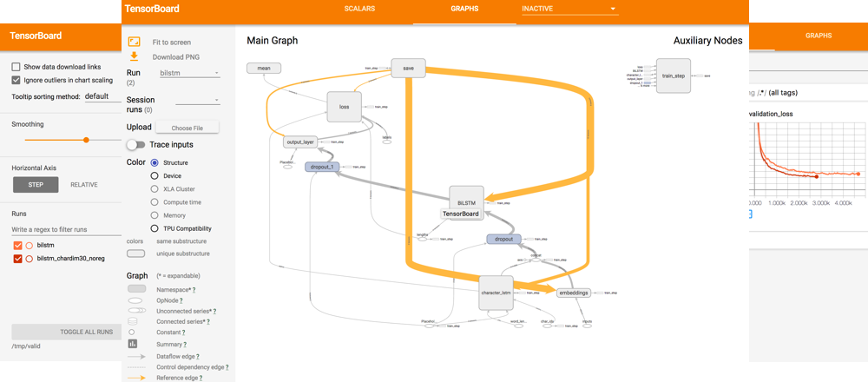Select the dropout_1 node
This screenshot has height=382, width=868.
(322, 166)
